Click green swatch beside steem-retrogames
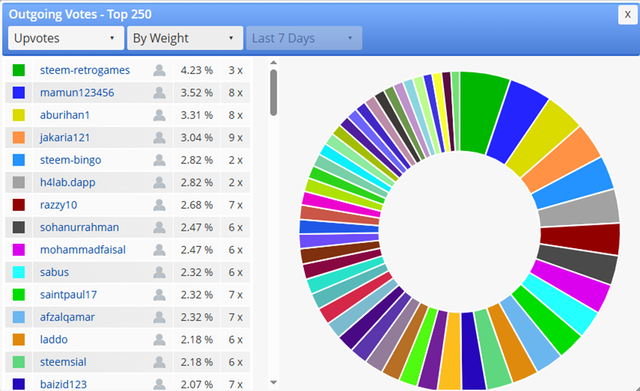 coord(19,70)
